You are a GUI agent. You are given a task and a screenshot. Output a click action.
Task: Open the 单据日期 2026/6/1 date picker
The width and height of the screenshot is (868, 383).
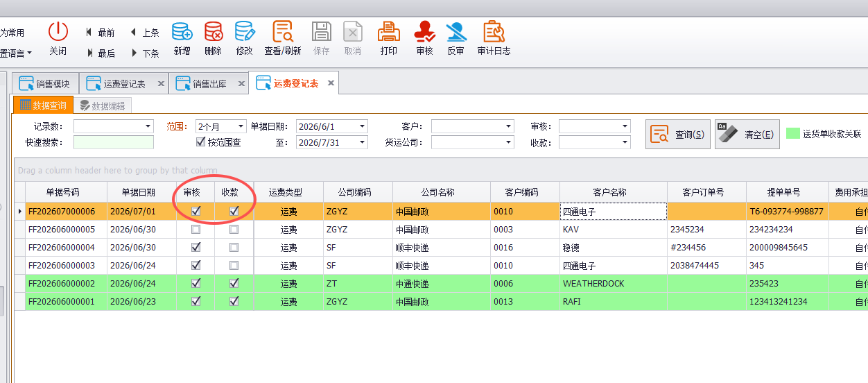363,126
